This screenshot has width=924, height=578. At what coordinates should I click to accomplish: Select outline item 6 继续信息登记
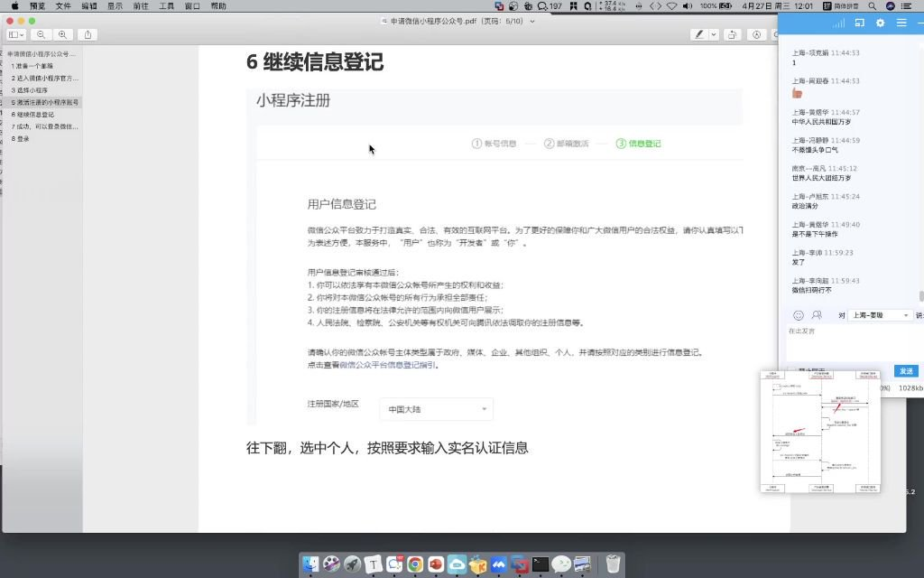click(x=32, y=115)
